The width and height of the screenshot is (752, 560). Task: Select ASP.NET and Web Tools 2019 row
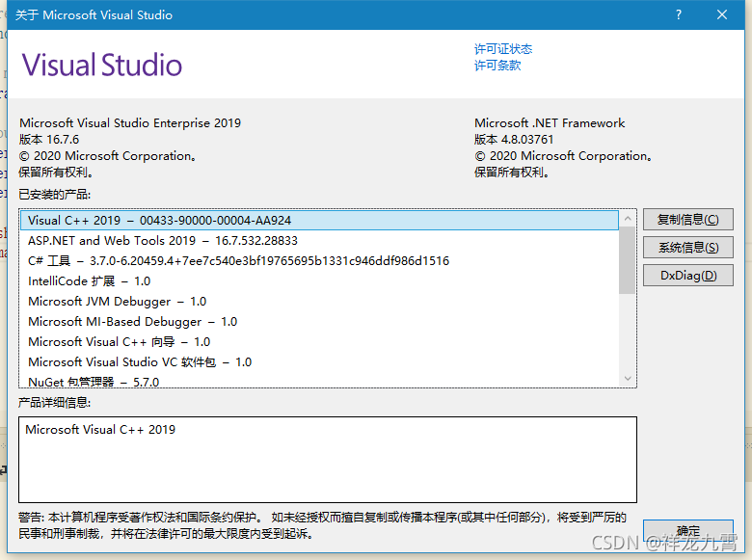pos(319,241)
